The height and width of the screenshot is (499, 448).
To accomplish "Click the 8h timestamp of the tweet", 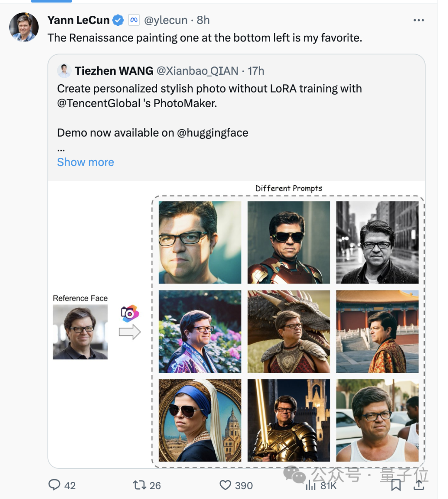I will point(203,20).
